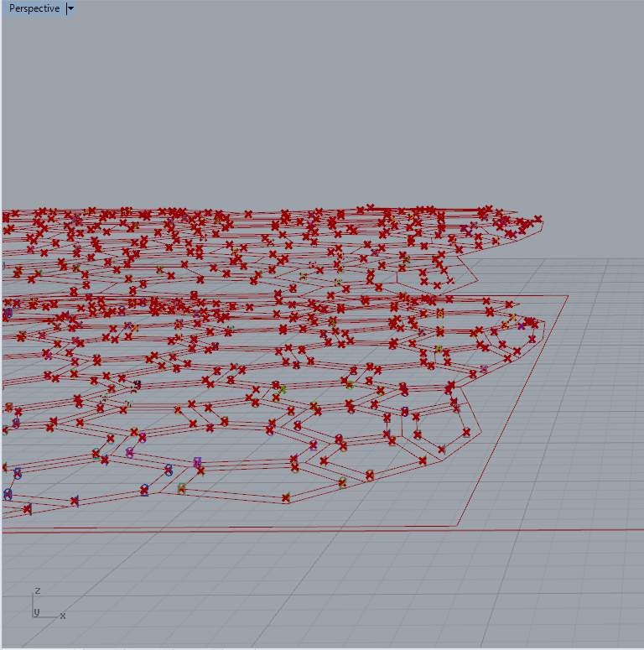Click bottom-right corner of the large rectangle outline

(458, 526)
